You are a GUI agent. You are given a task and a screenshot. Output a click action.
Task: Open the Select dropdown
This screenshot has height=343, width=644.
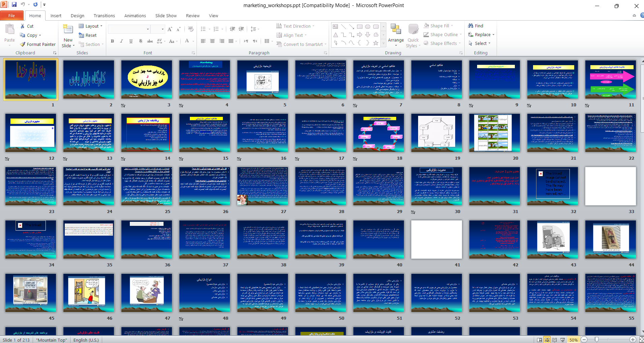point(479,44)
